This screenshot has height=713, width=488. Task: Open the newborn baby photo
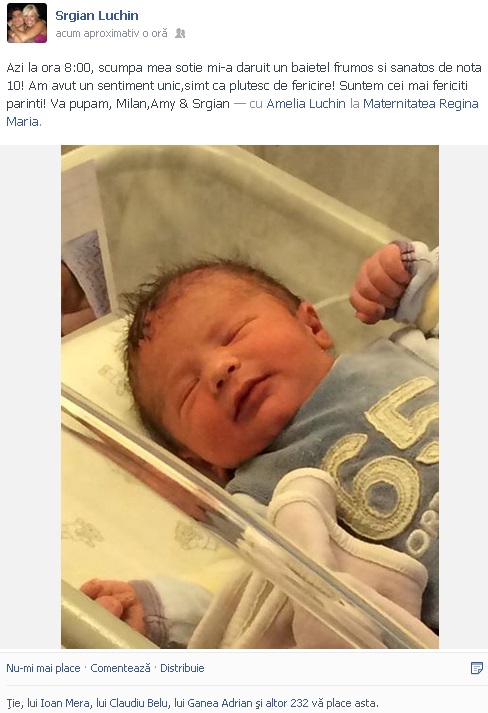coord(250,397)
